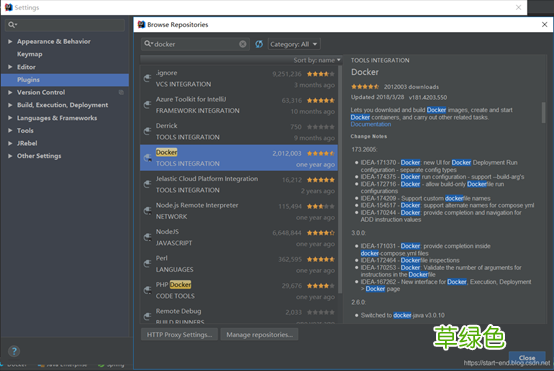Click the plugin list scrollbar
This screenshot has width=554, height=371.
pyautogui.click(x=340, y=179)
